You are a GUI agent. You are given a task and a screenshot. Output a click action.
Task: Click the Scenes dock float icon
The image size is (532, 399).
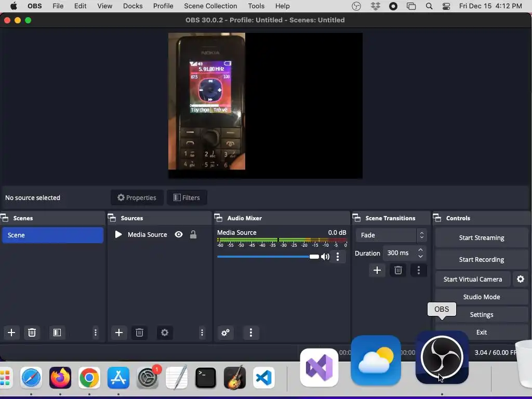5,218
